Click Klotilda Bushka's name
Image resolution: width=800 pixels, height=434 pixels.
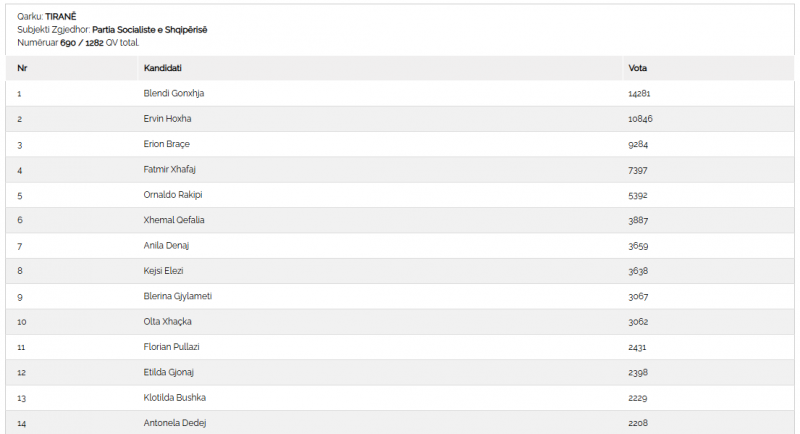(174, 398)
